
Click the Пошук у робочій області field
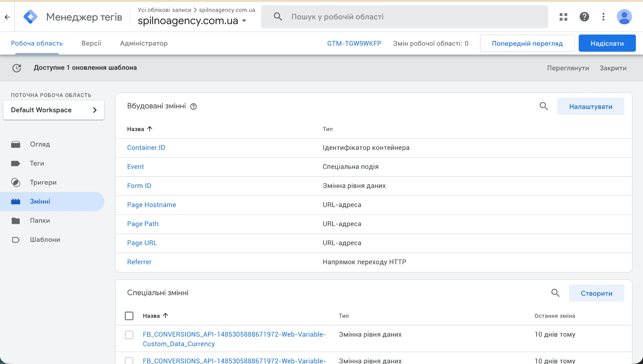404,17
